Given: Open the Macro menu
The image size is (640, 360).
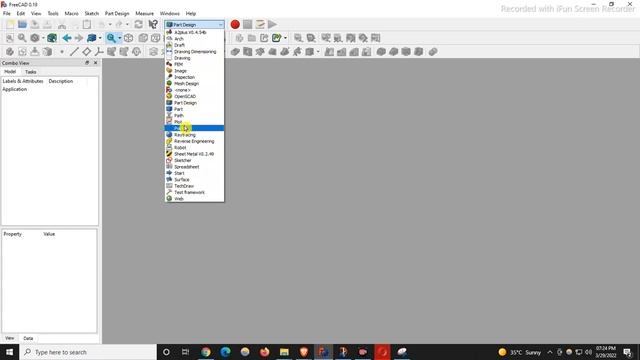Looking at the screenshot, I should click(x=71, y=13).
